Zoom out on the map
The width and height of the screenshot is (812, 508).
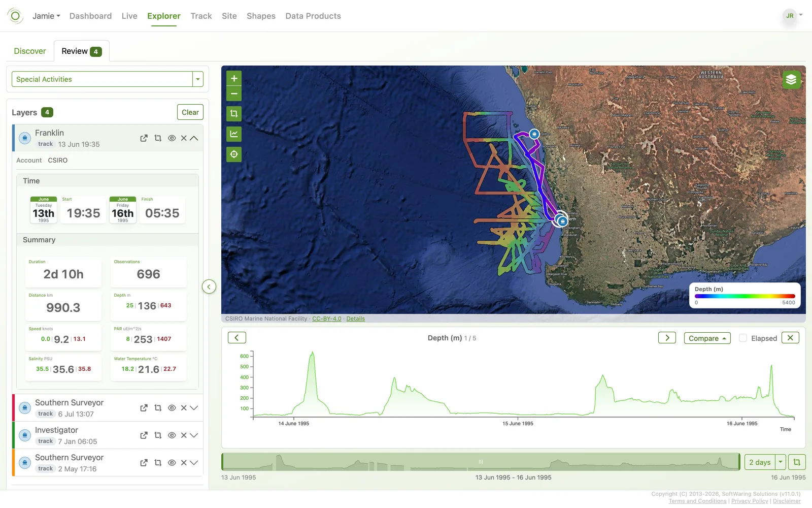(x=234, y=94)
